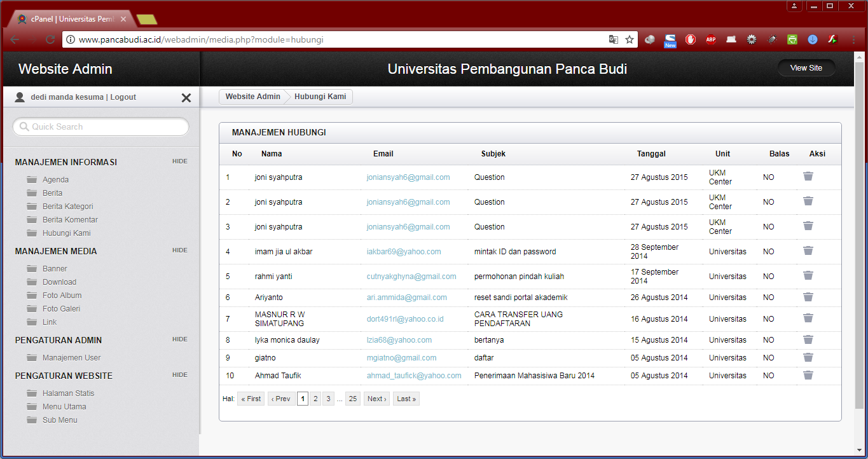Viewport: 868px width, 459px height.
Task: Hide the Manajemen Media section
Action: pos(179,250)
